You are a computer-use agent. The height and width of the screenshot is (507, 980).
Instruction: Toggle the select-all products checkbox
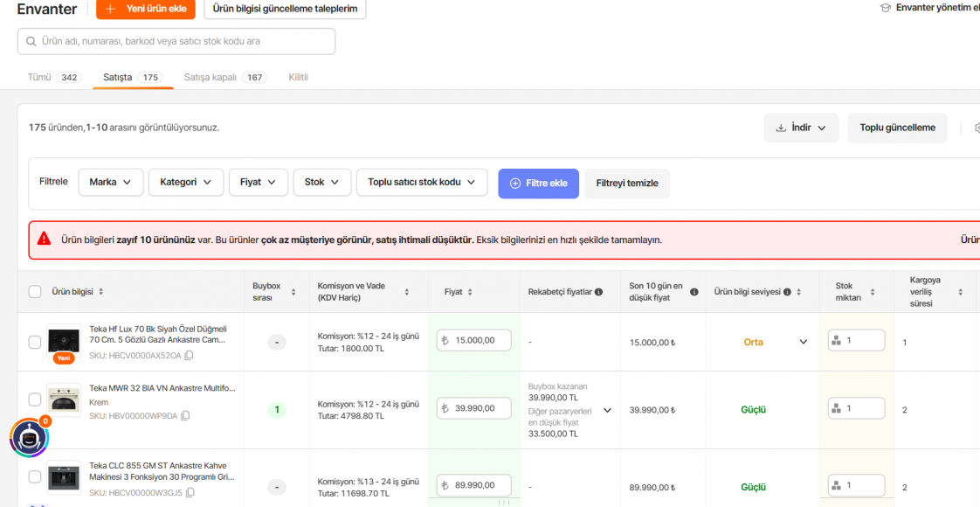tap(35, 292)
